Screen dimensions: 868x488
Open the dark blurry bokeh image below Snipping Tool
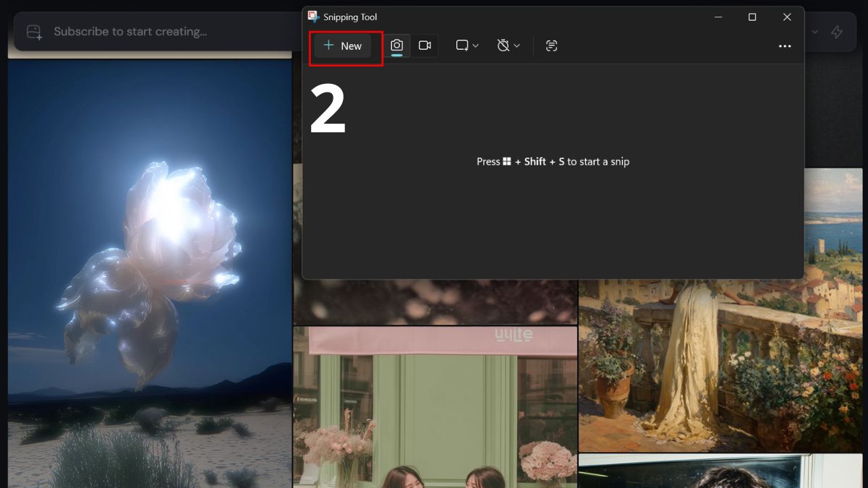pos(435,301)
